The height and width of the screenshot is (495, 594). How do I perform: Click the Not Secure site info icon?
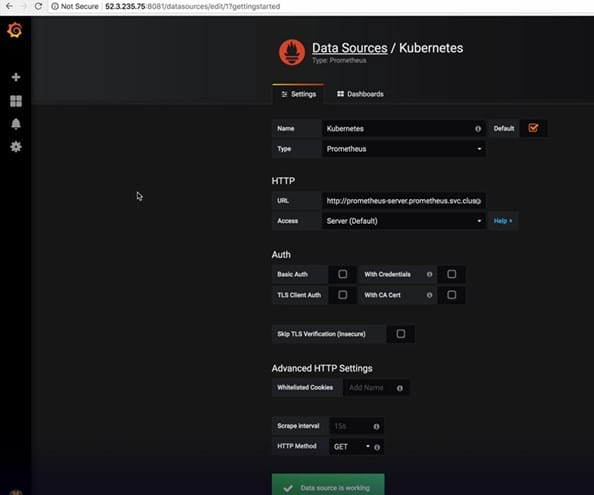55,6
